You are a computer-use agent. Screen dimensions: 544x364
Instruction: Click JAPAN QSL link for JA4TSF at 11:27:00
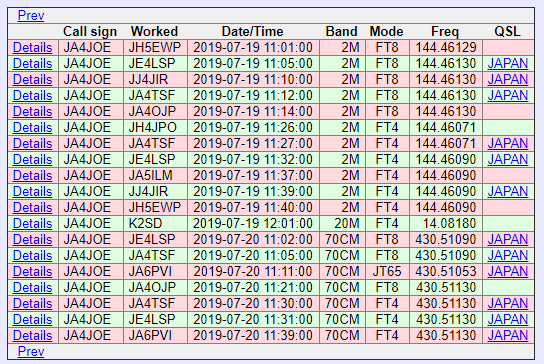(x=508, y=143)
